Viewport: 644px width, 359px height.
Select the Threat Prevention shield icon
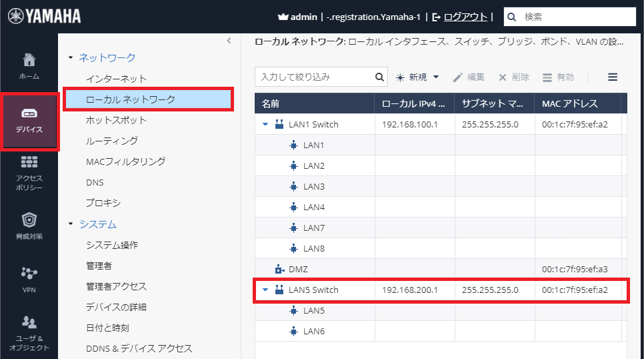29,220
